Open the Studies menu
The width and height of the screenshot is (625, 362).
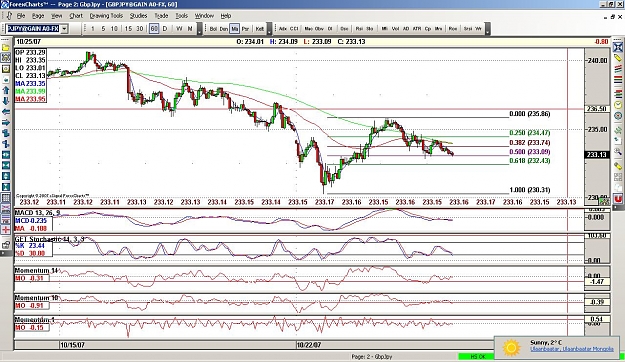pyautogui.click(x=138, y=16)
